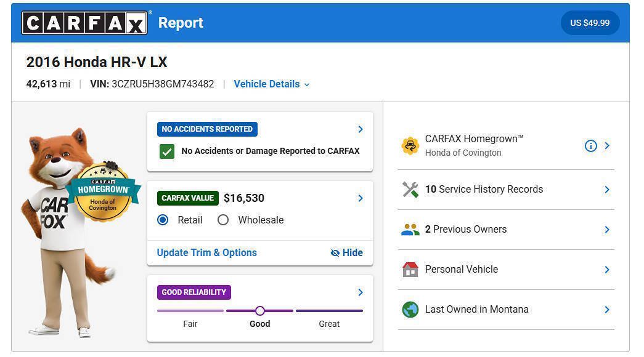Click the '10 Service History Records' text
644x357 pixels.
click(484, 189)
